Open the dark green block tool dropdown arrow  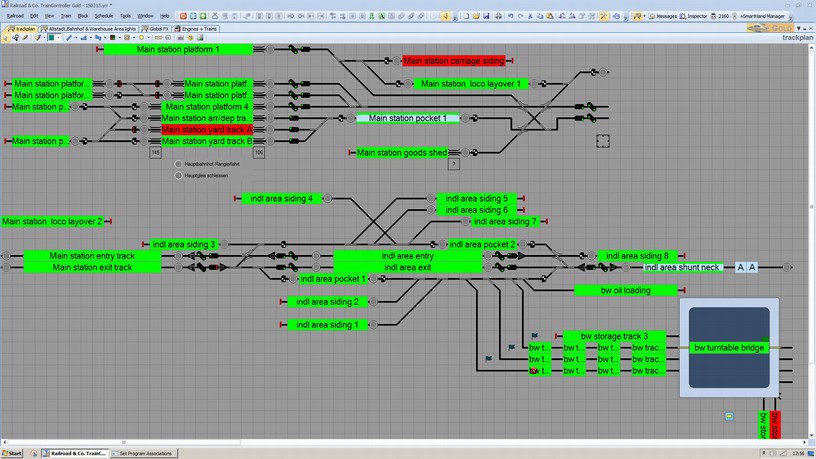point(119,37)
